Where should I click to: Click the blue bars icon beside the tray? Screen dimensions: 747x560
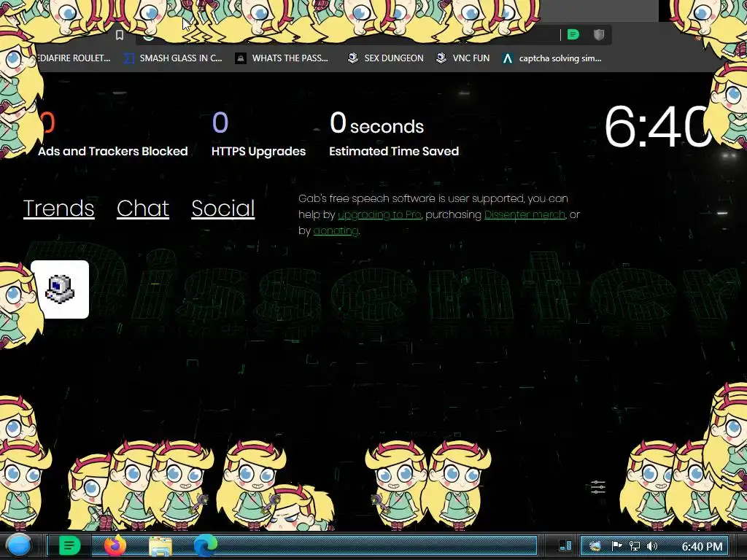[565, 545]
